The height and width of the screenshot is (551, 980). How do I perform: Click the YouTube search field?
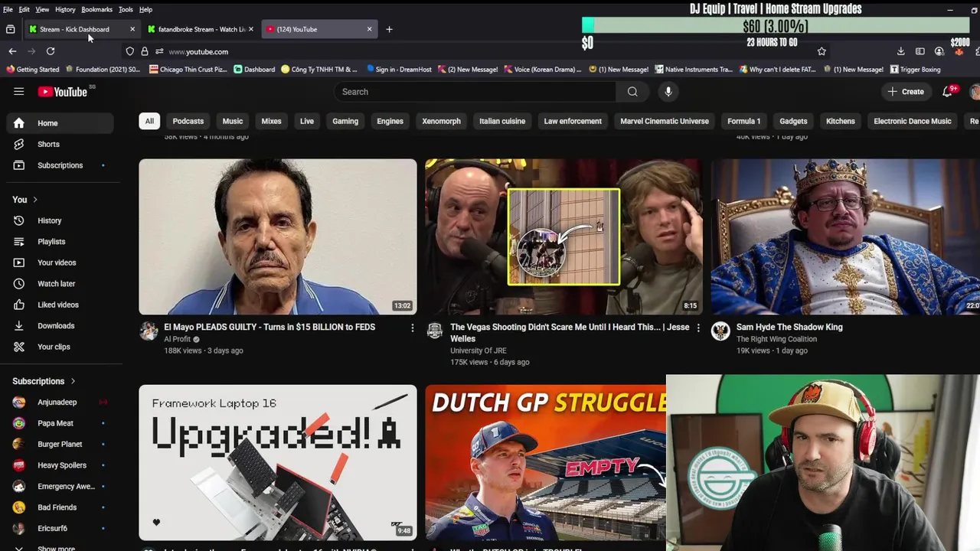tap(475, 92)
